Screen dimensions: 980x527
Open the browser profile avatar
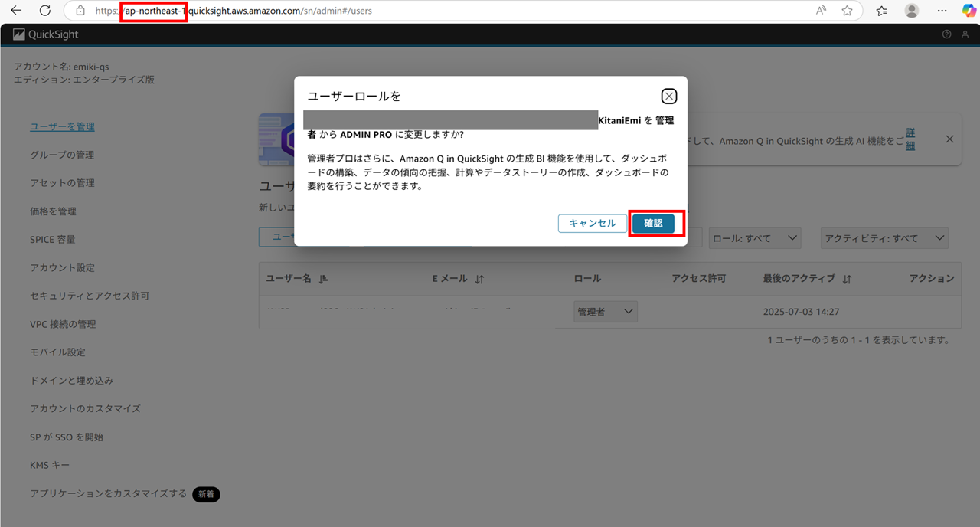point(912,11)
